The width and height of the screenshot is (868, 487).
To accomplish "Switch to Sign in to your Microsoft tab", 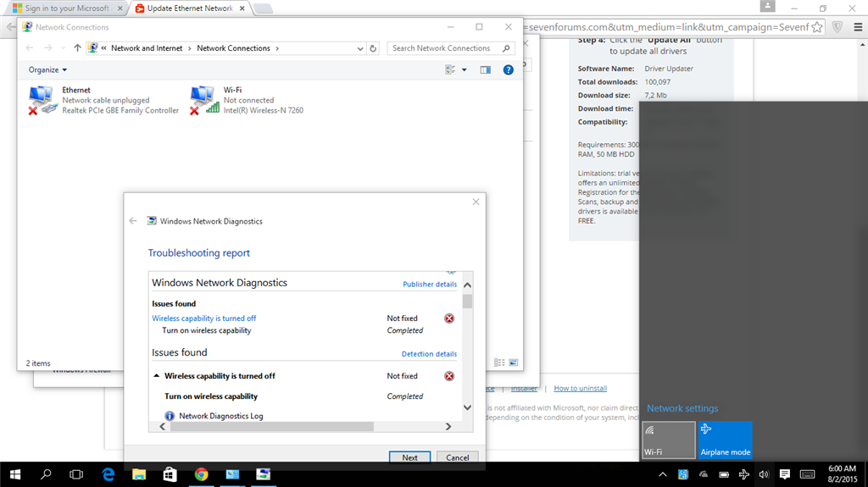I will pos(65,8).
